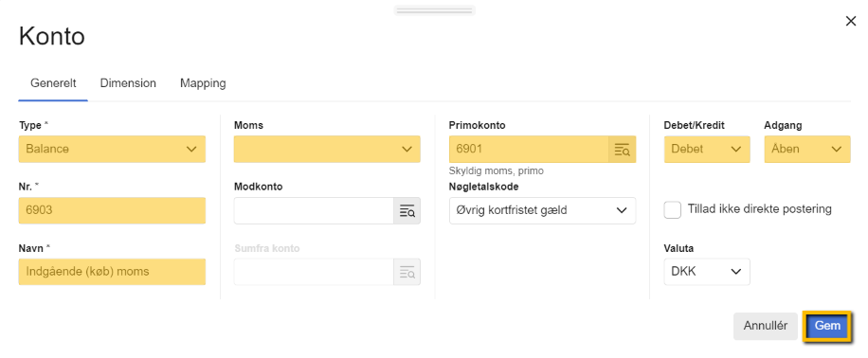
Task: Switch to the Mapping tab
Action: point(203,83)
